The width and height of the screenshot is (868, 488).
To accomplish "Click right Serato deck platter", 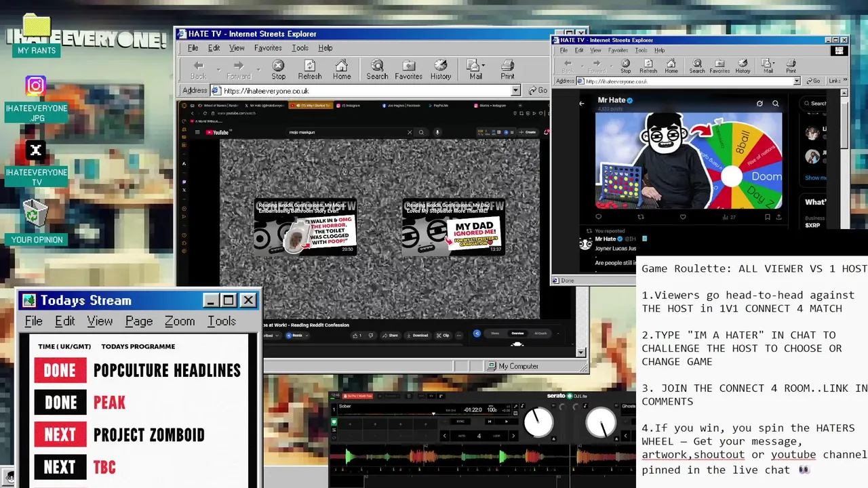I will coord(601,422).
